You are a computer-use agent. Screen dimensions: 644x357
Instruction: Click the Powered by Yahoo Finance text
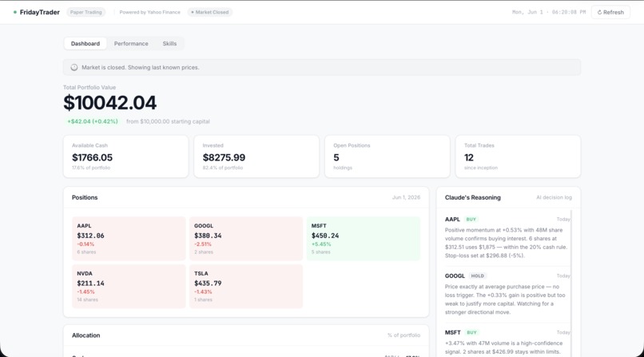150,12
